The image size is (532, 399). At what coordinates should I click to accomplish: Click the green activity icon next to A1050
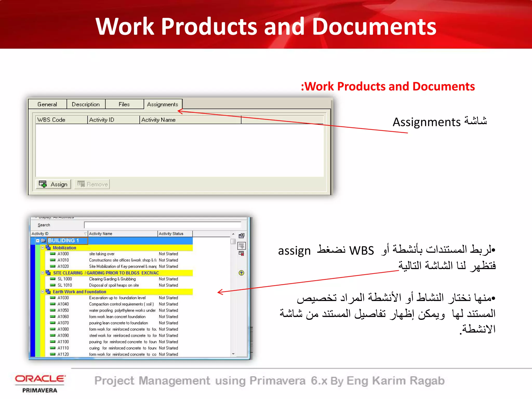coord(53,310)
